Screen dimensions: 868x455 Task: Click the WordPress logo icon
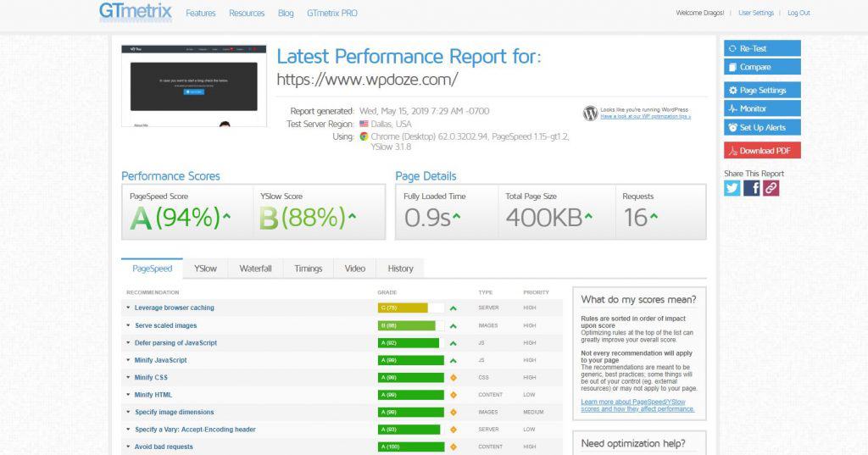tap(590, 114)
